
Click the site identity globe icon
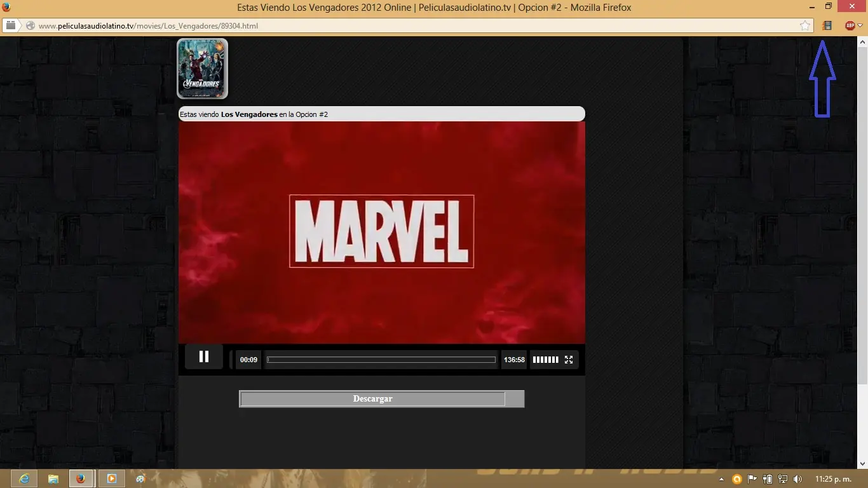30,26
